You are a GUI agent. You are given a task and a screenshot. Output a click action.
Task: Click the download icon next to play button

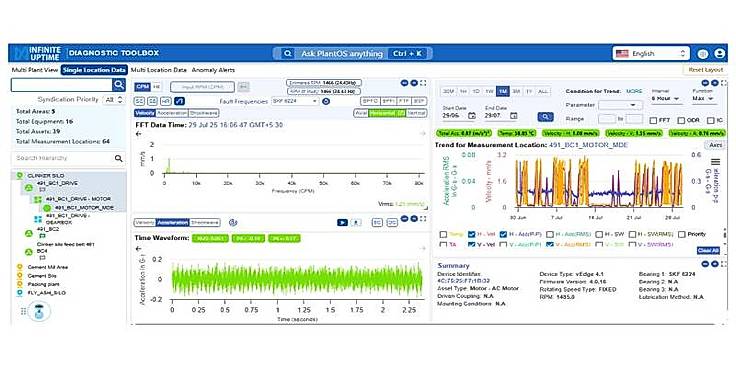(x=356, y=222)
